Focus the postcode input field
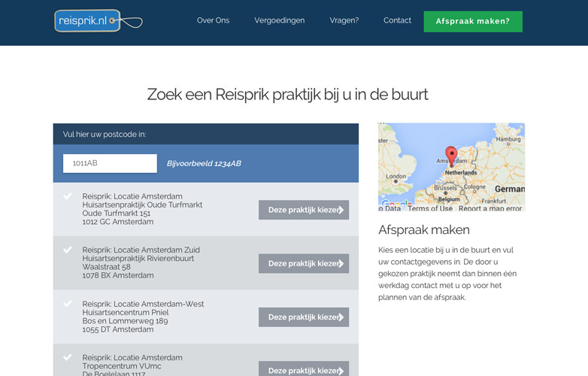This screenshot has height=376, width=588. tap(110, 163)
